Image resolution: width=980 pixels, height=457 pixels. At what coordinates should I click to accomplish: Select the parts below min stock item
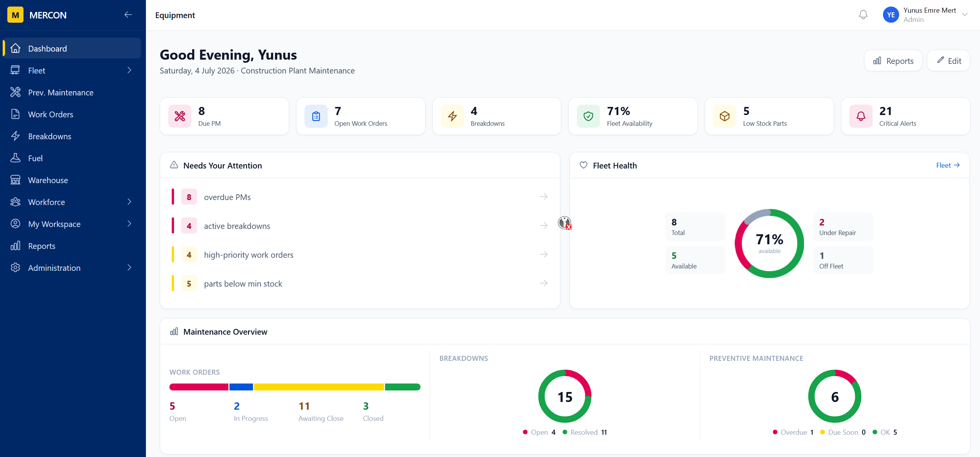[x=360, y=284]
